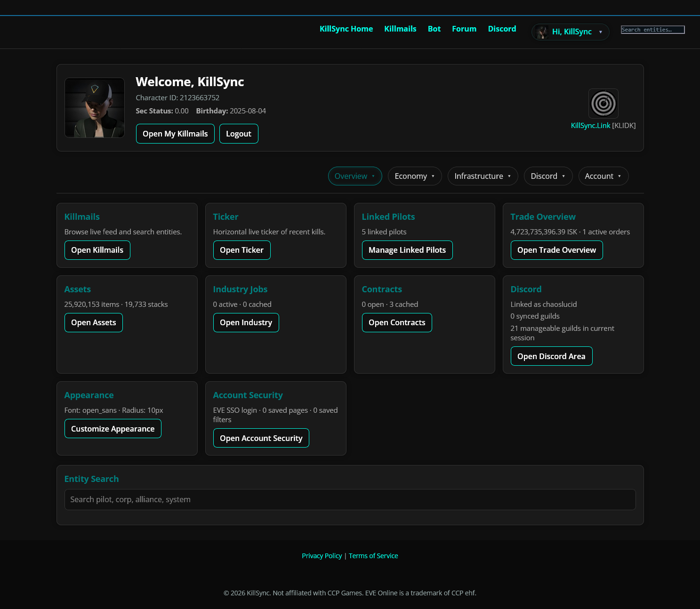Expand the Economy dropdown menu
This screenshot has height=609, width=700.
click(414, 176)
